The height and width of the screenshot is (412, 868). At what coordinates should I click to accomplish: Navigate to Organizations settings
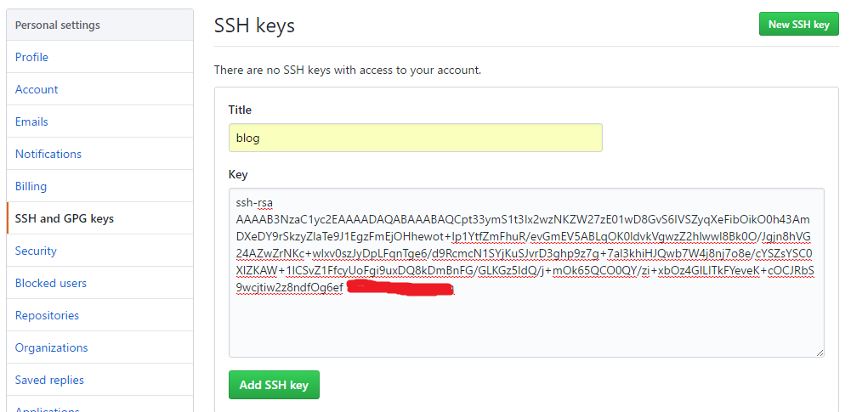[51, 347]
